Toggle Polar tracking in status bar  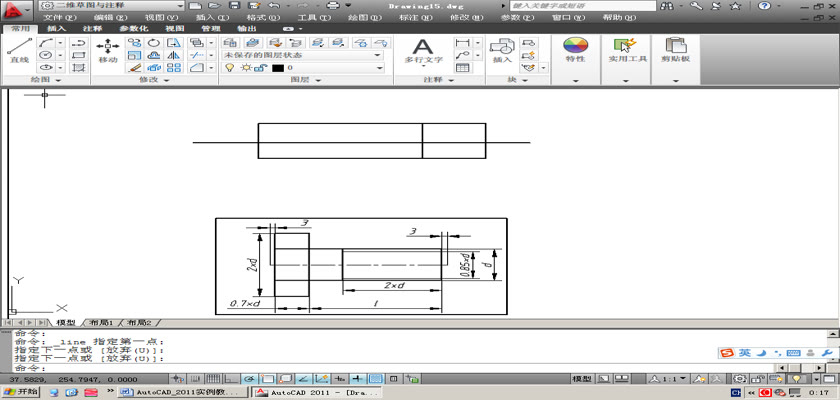[x=249, y=379]
